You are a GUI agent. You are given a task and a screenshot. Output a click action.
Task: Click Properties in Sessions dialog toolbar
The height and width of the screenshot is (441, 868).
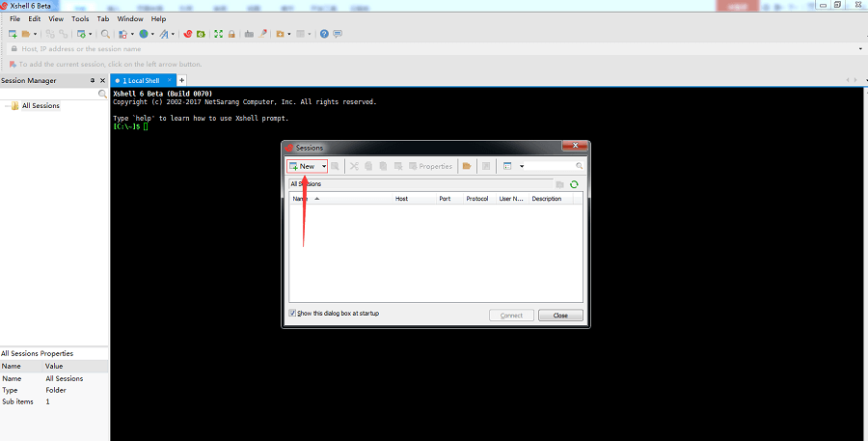431,166
